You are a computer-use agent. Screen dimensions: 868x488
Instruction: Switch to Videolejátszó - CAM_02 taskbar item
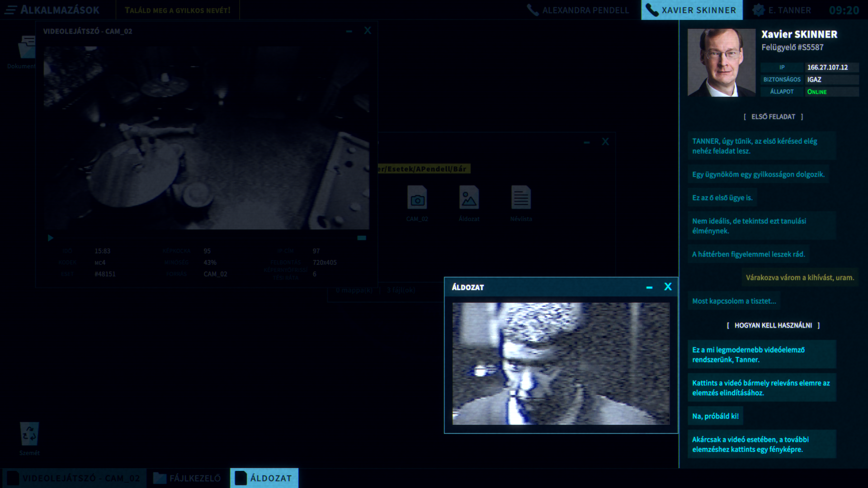[x=75, y=478]
